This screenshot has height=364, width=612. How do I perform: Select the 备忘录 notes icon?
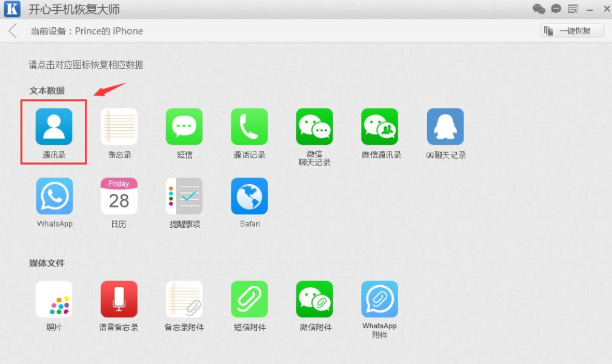click(119, 127)
